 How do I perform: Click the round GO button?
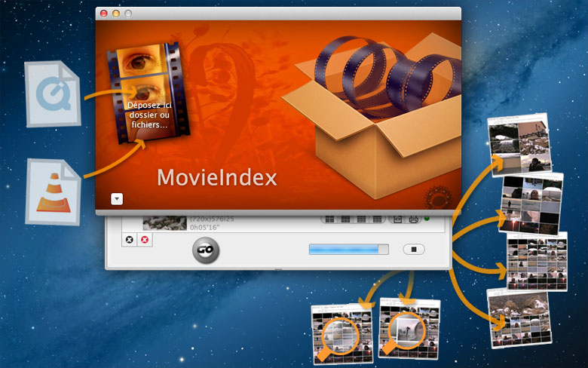click(x=206, y=250)
